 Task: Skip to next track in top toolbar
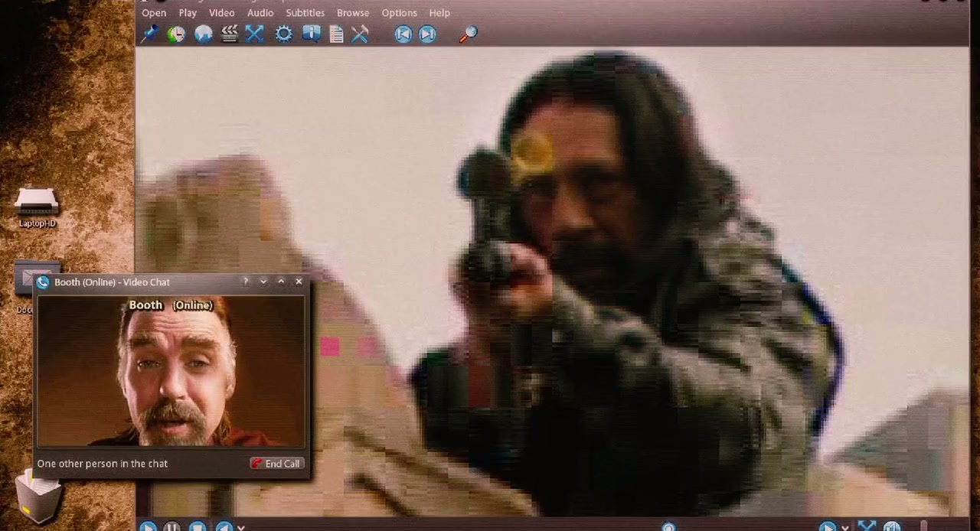click(x=427, y=34)
